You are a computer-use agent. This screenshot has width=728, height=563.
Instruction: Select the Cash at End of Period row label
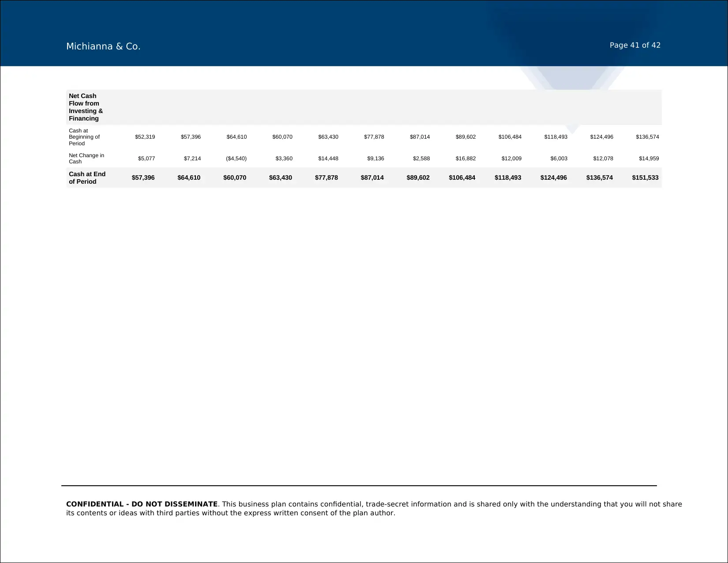click(87, 178)
